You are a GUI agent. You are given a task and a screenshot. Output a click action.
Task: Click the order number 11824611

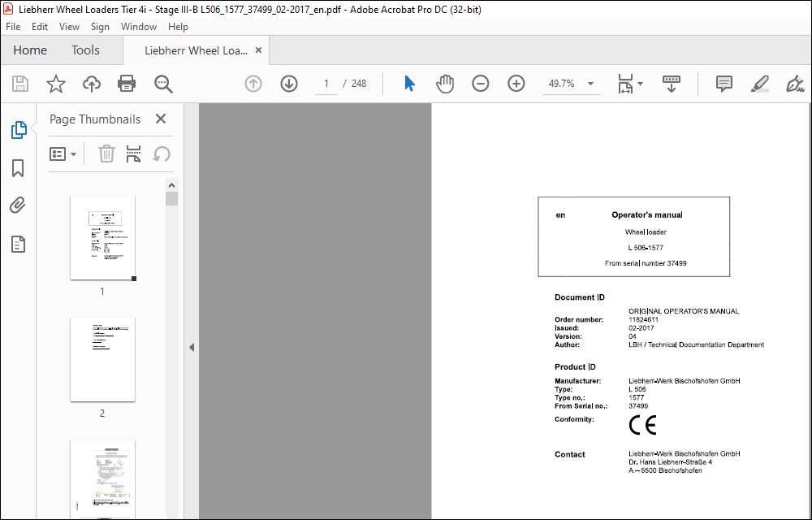coord(644,319)
